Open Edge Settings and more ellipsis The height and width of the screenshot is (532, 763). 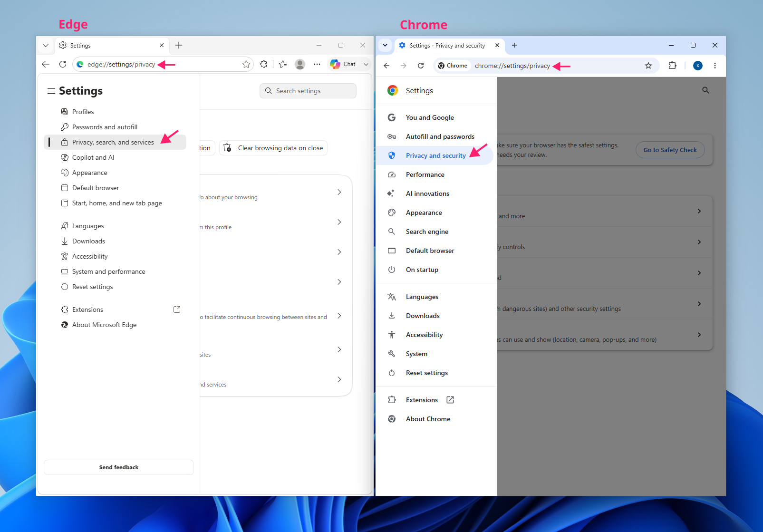[317, 64]
